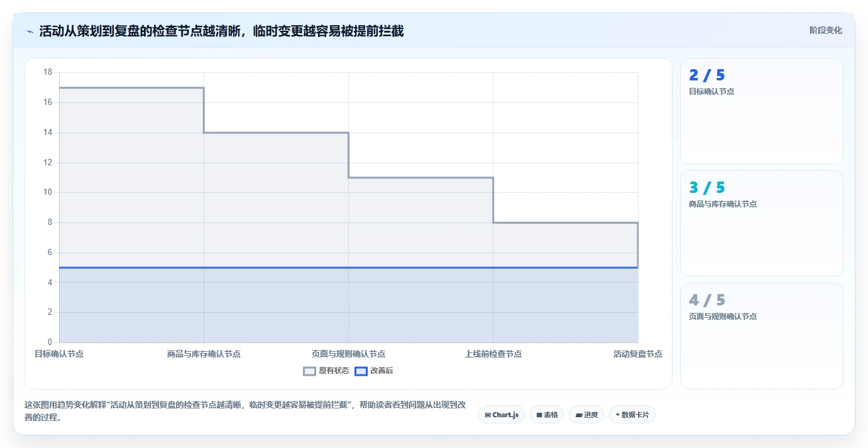This screenshot has width=868, height=448.
Task: Click the lightning icon beside the title
Action: tap(30, 31)
